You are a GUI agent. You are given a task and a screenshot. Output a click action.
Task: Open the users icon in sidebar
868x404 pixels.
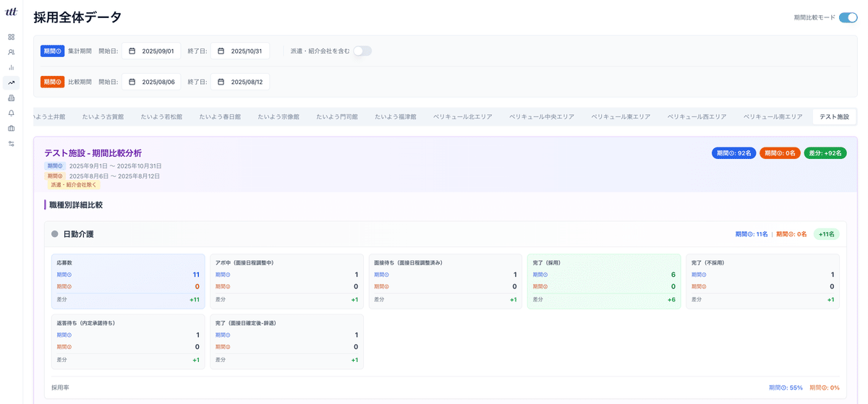(11, 52)
